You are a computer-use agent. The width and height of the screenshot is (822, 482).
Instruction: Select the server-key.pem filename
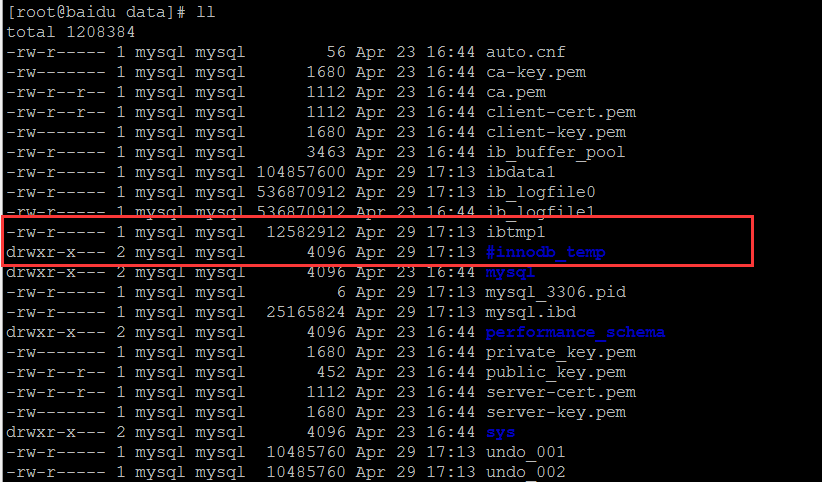click(556, 412)
